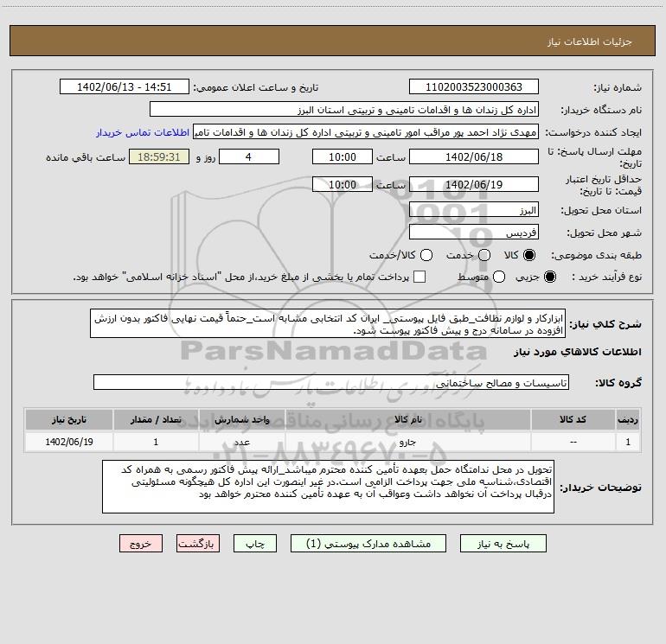Viewport: 666px width, 644px height.
Task: Open مشاهده مدارک پیوستی (1) button
Action: click(368, 544)
